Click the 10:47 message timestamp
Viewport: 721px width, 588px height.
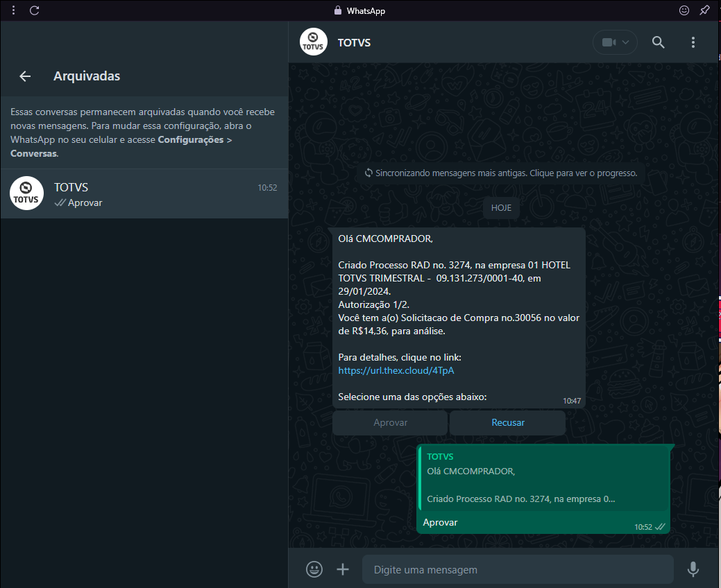coord(572,401)
